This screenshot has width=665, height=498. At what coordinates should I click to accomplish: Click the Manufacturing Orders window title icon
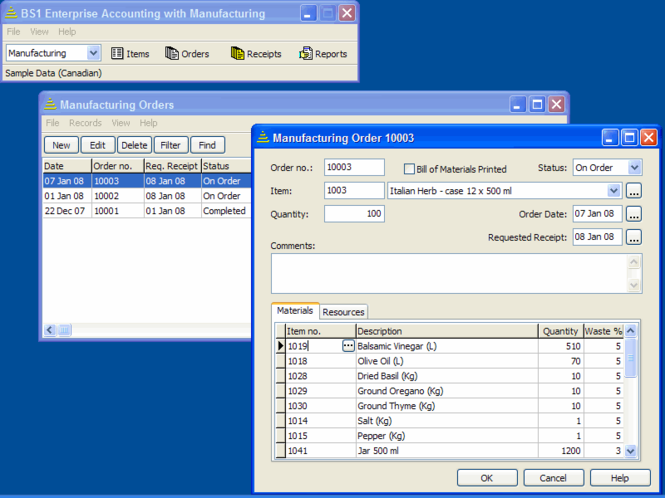pos(50,104)
